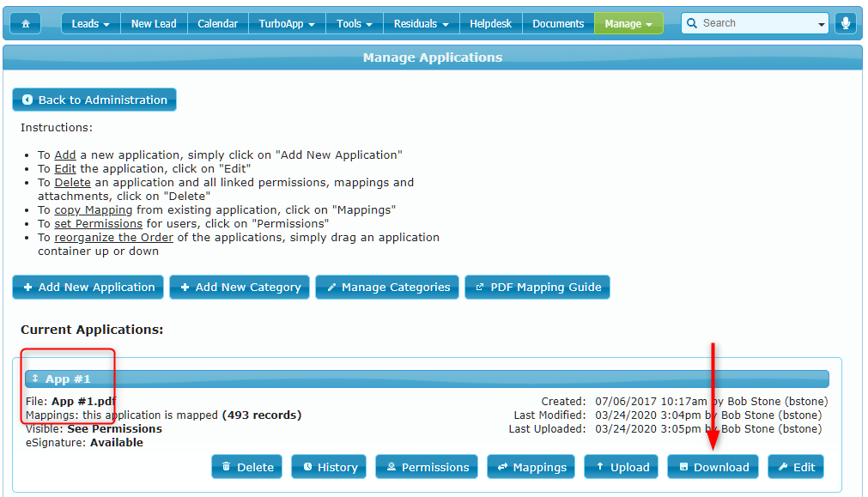Open the PDF Mapping Guide

coord(537,287)
